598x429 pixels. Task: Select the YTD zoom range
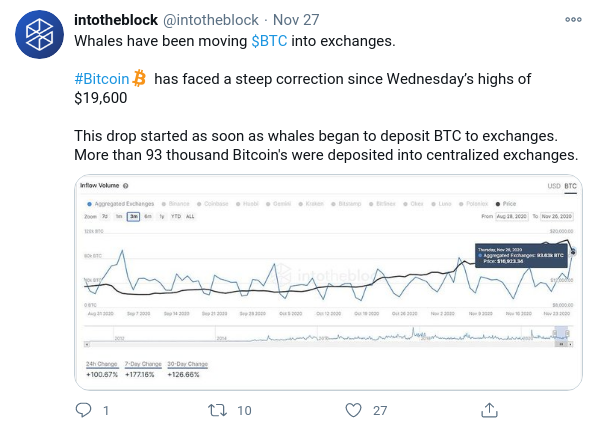point(176,217)
